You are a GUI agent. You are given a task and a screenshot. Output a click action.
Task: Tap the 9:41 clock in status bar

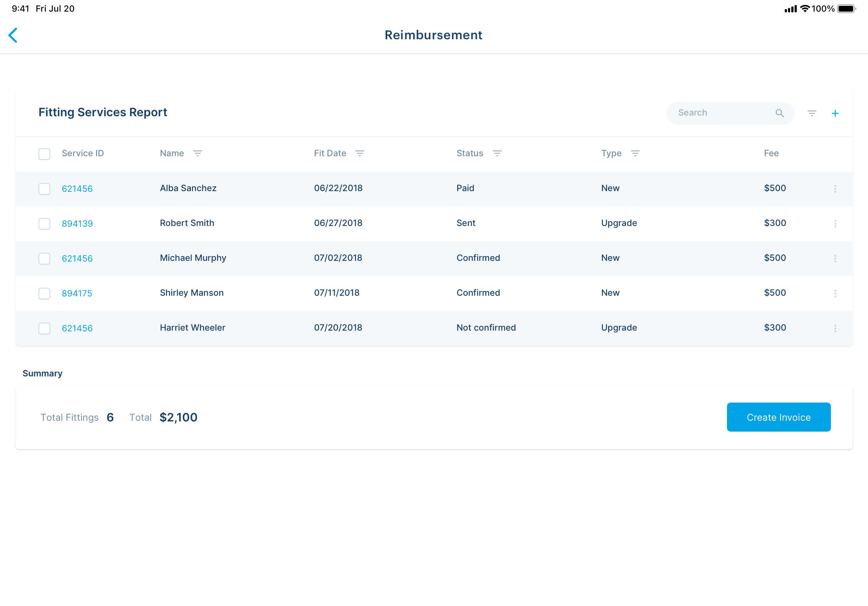point(20,9)
